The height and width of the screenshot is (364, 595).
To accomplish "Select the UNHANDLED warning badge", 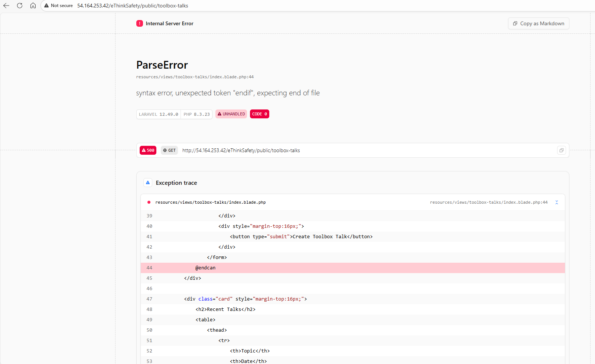I will (231, 114).
